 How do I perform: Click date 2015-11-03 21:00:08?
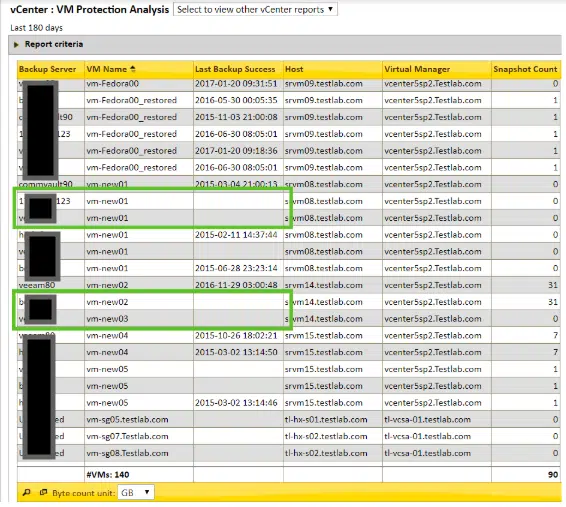click(236, 117)
